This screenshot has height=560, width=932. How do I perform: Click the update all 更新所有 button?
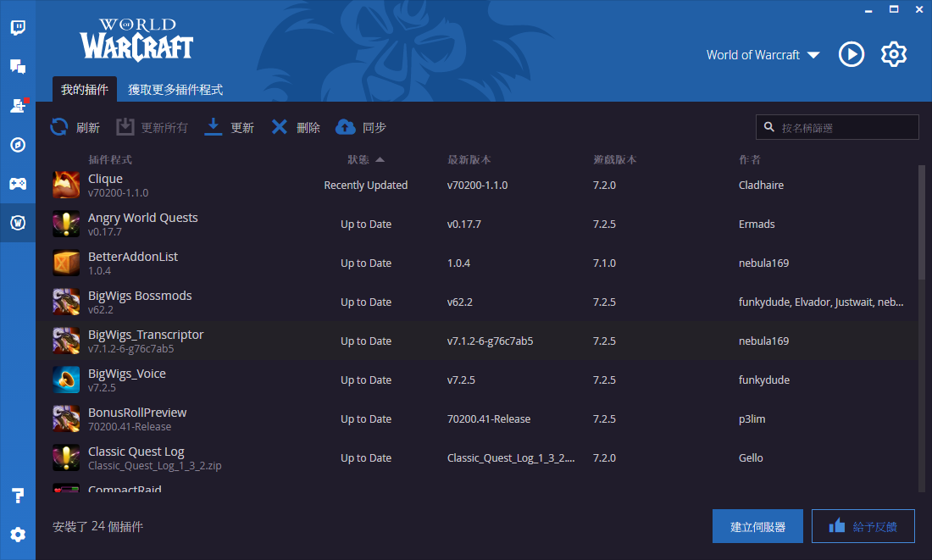point(152,127)
